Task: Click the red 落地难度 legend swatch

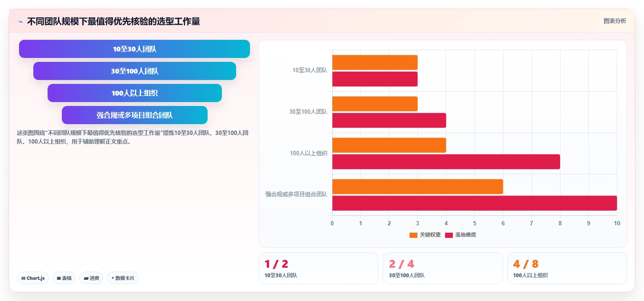Action: (x=449, y=235)
